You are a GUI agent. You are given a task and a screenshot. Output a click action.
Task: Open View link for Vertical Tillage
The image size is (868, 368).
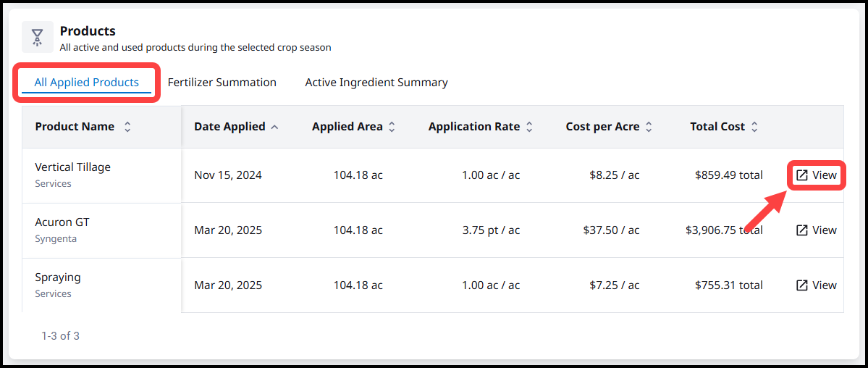816,175
